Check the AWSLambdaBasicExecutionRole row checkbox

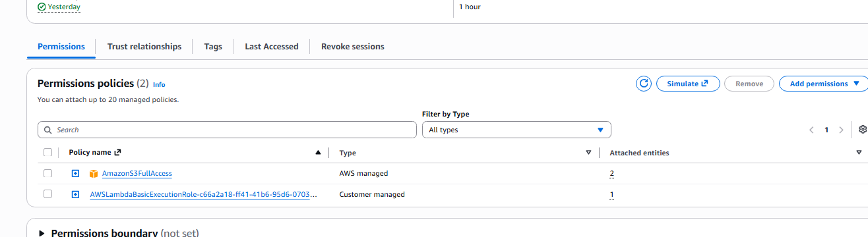pos(47,195)
